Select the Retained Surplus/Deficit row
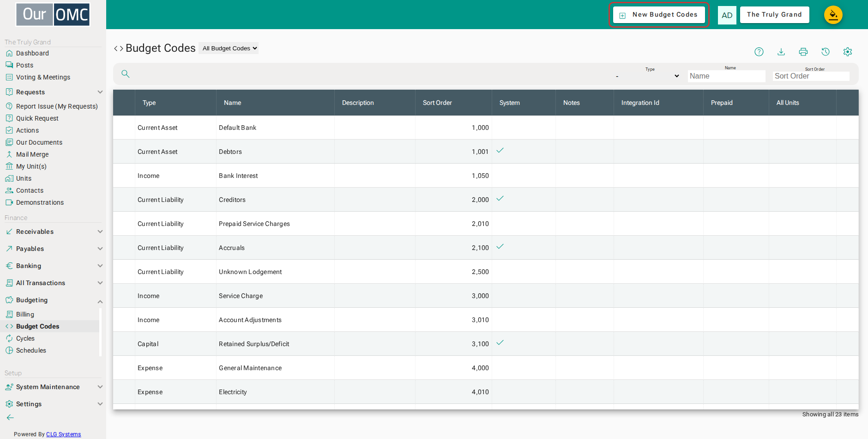Viewport: 868px width, 439px height. tap(486, 344)
